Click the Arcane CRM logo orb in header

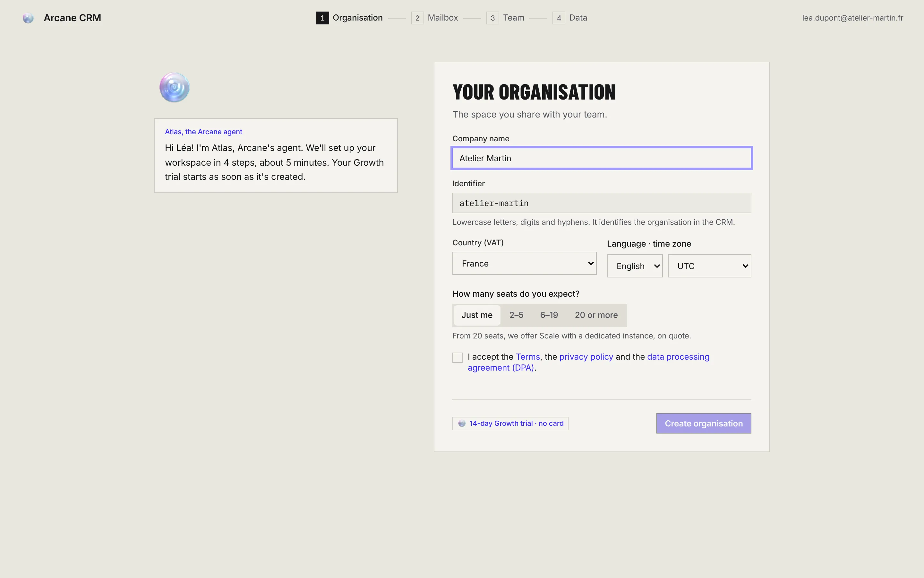(x=28, y=18)
